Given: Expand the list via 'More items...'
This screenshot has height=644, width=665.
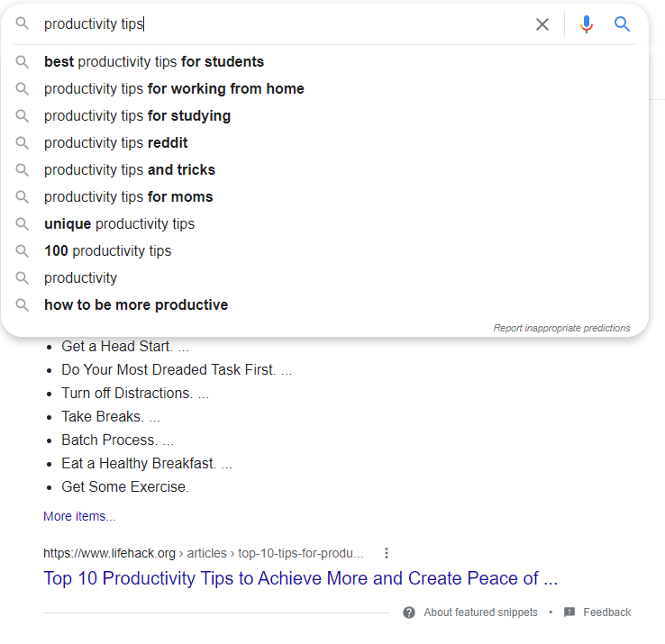Looking at the screenshot, I should (x=79, y=516).
